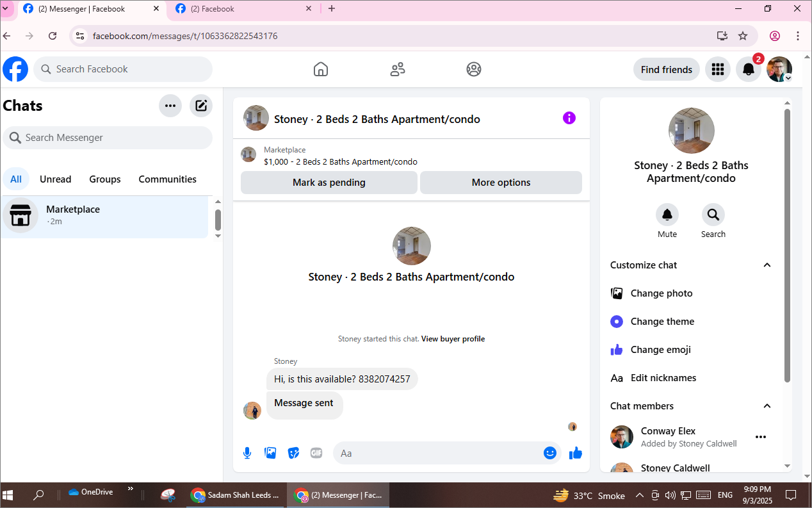Screen dimensions: 812x508
Task: Search in conversation magnifier icon
Action: coord(713,214)
